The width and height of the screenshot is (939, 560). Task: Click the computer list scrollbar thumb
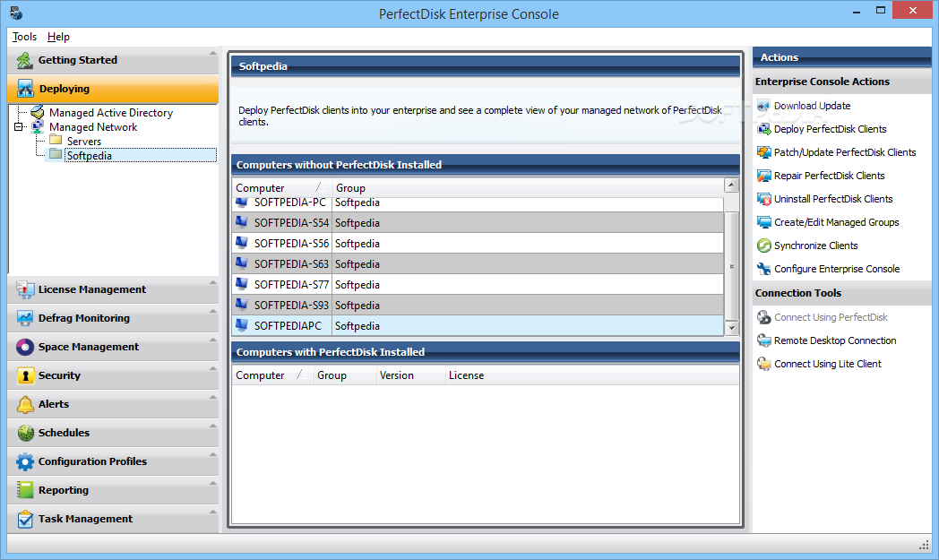[731, 266]
